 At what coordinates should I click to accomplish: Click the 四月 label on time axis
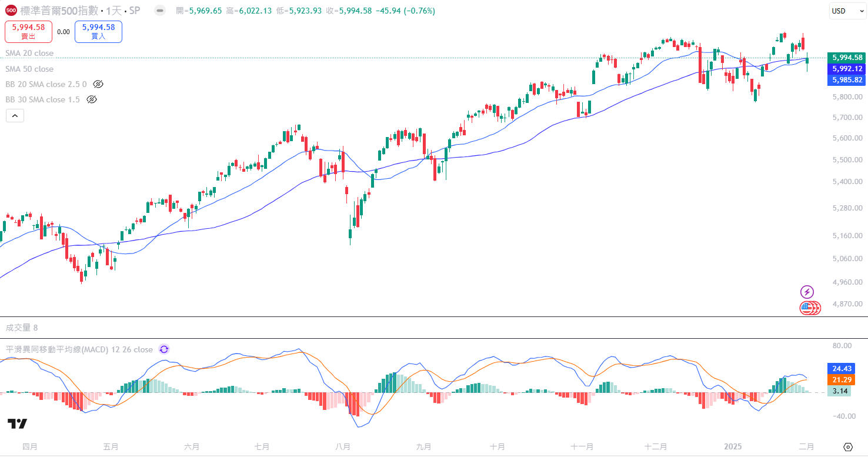30,447
